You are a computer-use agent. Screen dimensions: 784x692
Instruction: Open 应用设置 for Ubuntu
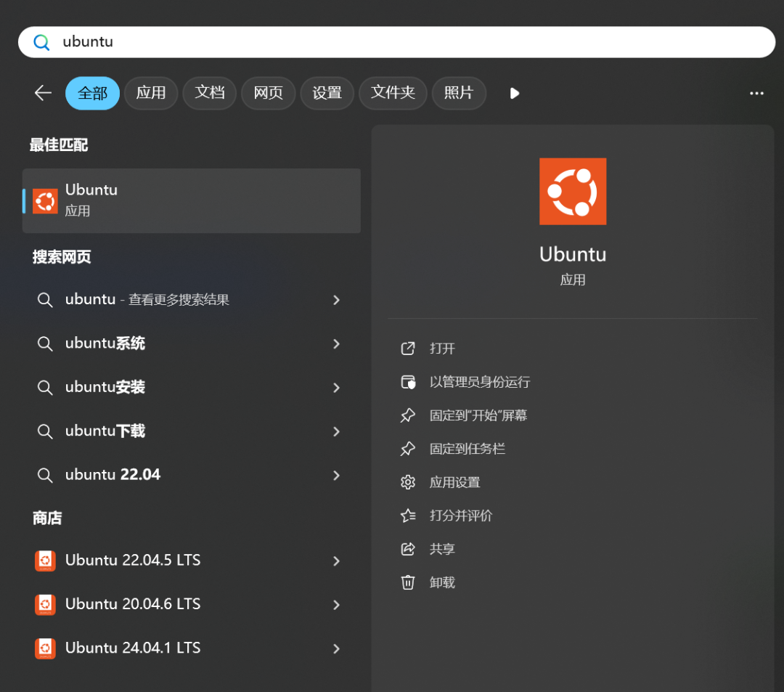click(454, 482)
